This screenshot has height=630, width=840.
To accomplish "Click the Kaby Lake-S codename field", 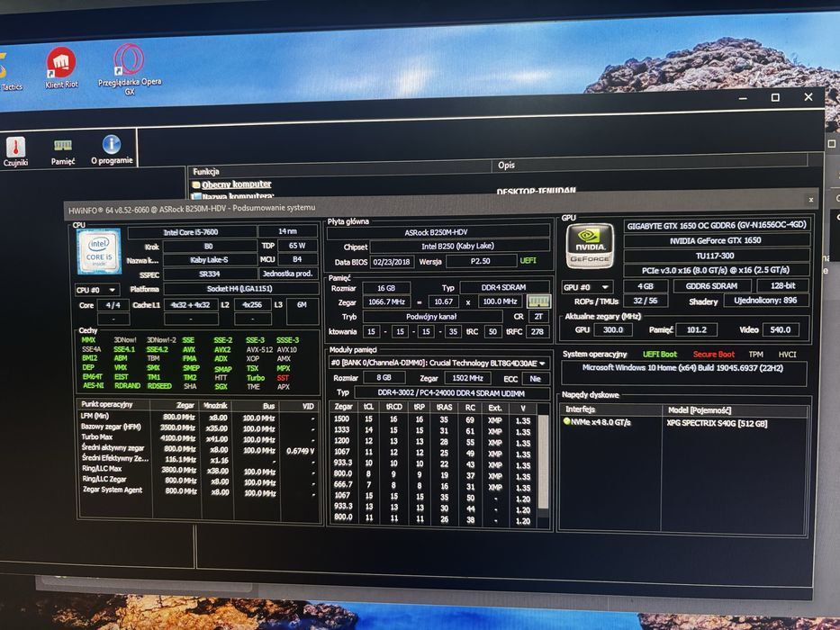I will (210, 260).
